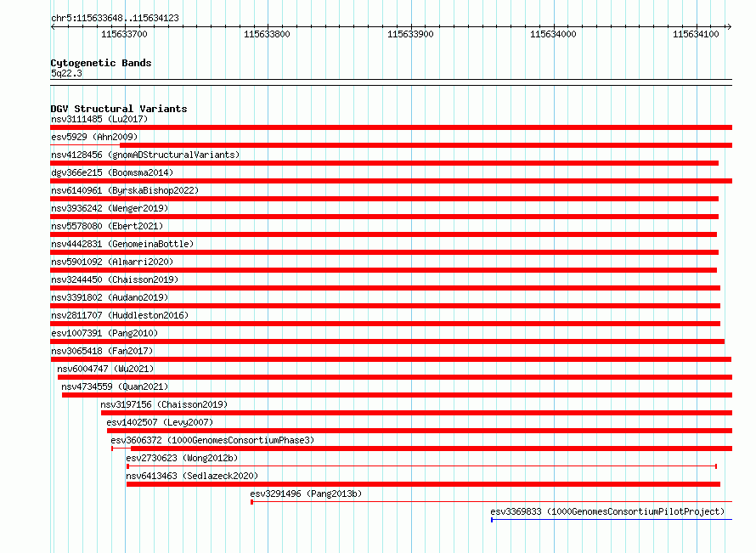Select thin red line of esv3291496 (Pang2013b)

pyautogui.click(x=491, y=502)
